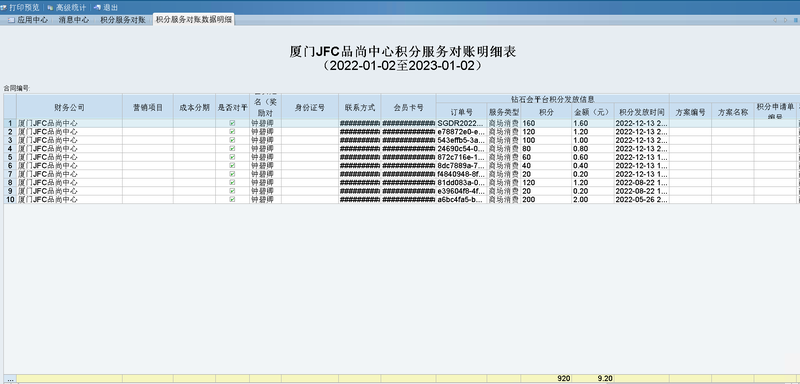Click the tab-strip left arrow icon
This screenshot has height=384, width=800.
775,20
